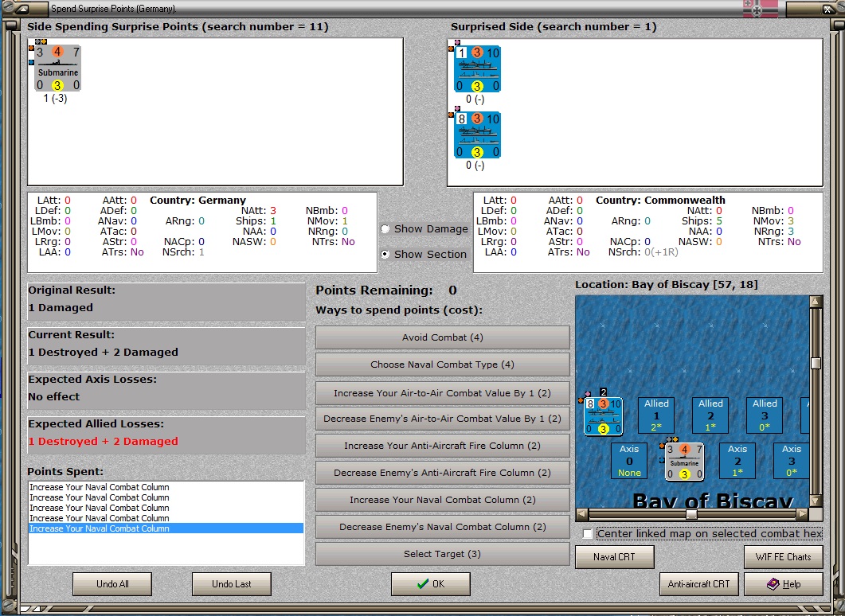This screenshot has height=616, width=845.
Task: Click Increase Your Air-to-Air Combat Value By 1
Action: (443, 393)
